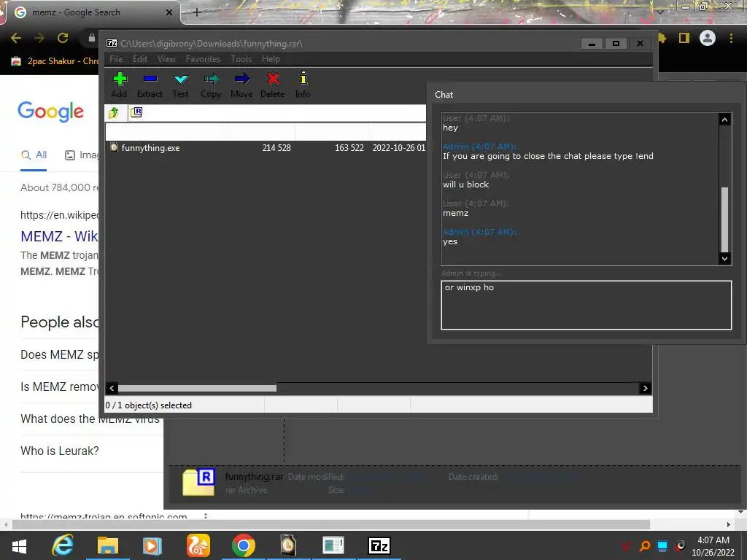Click the Add button in 7-Zip toolbar
Viewport: 747px width, 560px height.
pyautogui.click(x=119, y=85)
